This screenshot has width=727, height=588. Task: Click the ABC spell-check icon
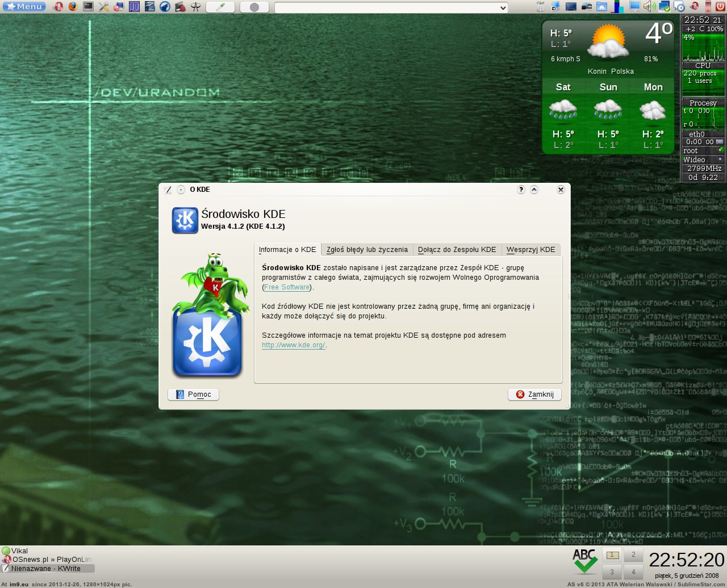pos(584,562)
